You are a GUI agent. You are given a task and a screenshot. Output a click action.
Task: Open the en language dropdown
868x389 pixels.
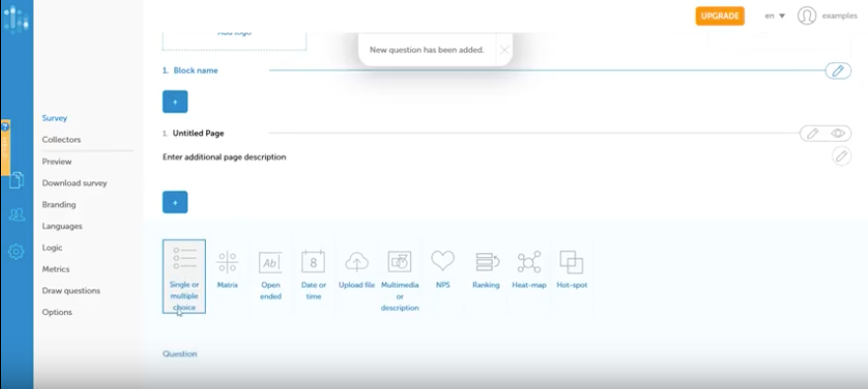click(775, 16)
